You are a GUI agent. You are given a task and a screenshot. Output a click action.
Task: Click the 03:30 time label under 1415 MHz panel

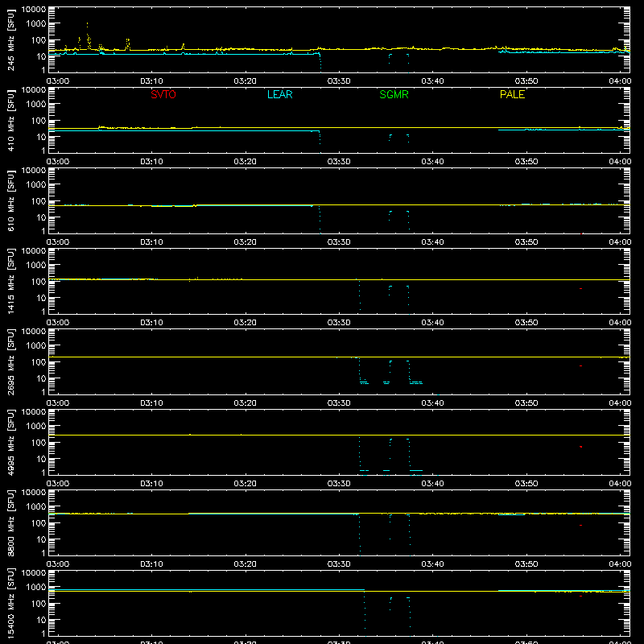click(339, 323)
